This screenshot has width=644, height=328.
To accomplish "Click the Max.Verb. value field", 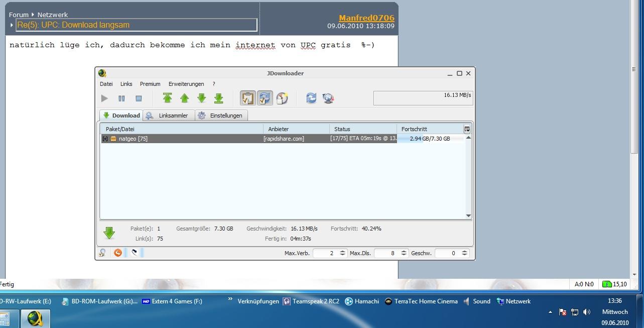I will [325, 253].
